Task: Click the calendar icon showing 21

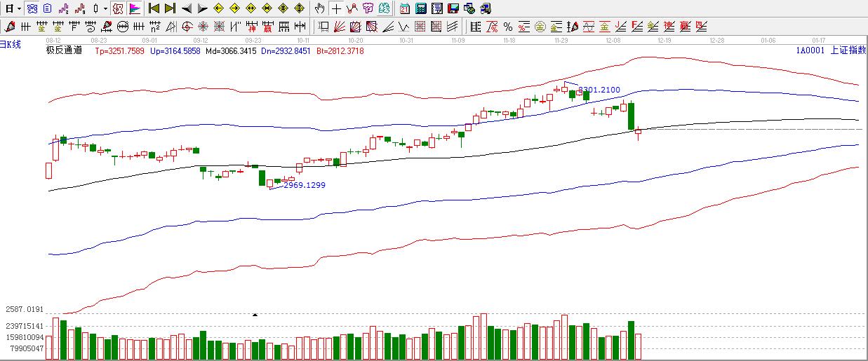Action: tap(405, 8)
